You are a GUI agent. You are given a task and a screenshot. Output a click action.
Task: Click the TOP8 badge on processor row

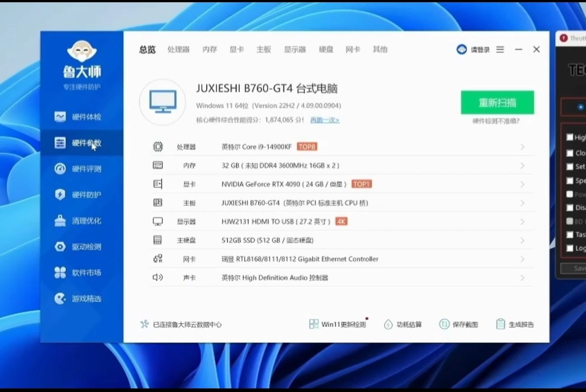(x=307, y=146)
